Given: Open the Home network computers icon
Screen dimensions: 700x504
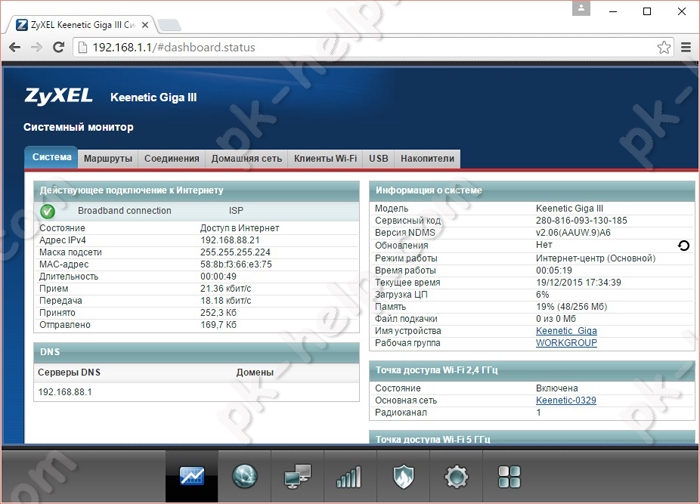Looking at the screenshot, I should pyautogui.click(x=297, y=476).
